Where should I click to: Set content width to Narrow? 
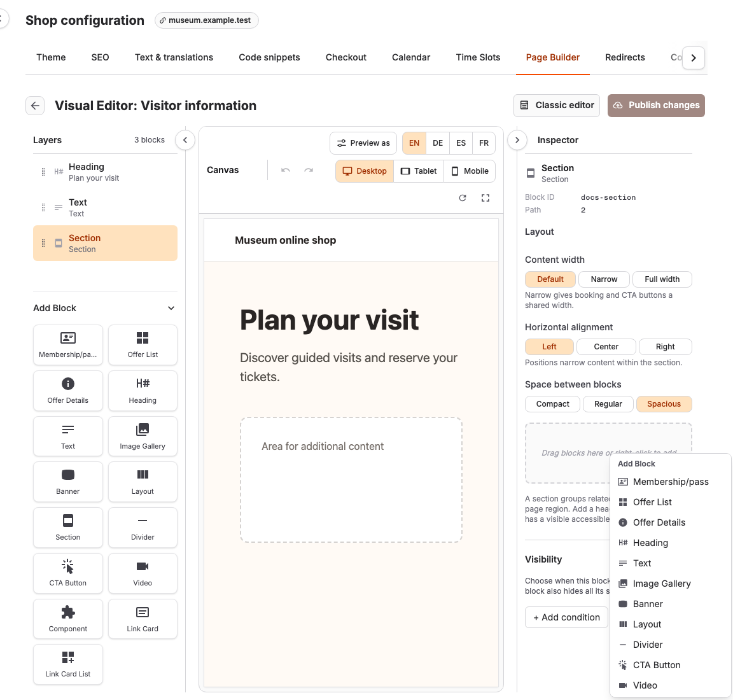tap(604, 279)
